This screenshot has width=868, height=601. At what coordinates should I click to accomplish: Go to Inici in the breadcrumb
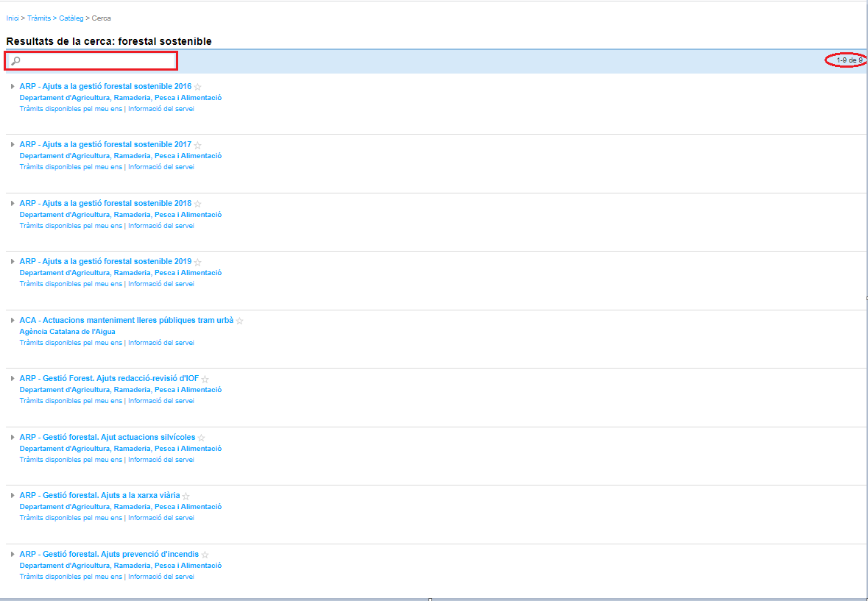click(x=13, y=18)
